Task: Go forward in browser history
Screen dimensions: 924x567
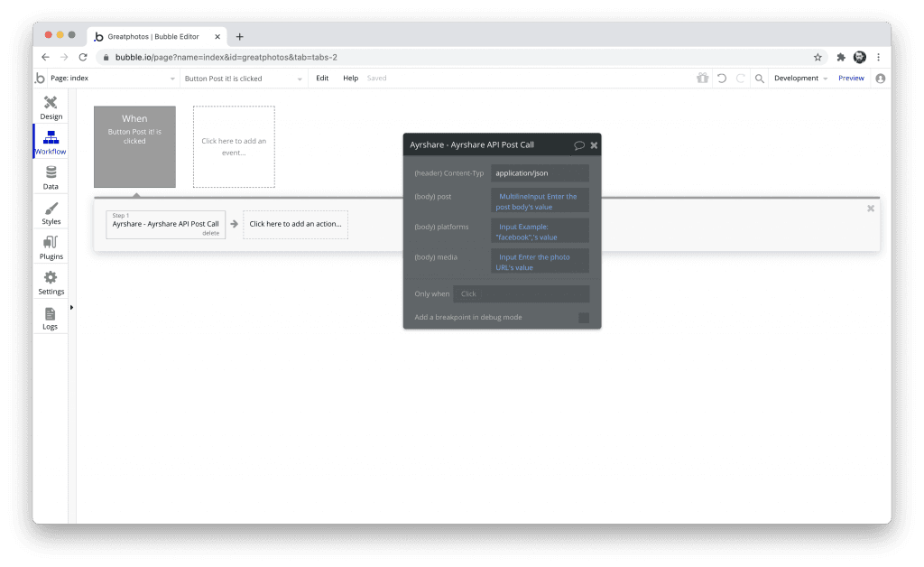Action: 64,57
